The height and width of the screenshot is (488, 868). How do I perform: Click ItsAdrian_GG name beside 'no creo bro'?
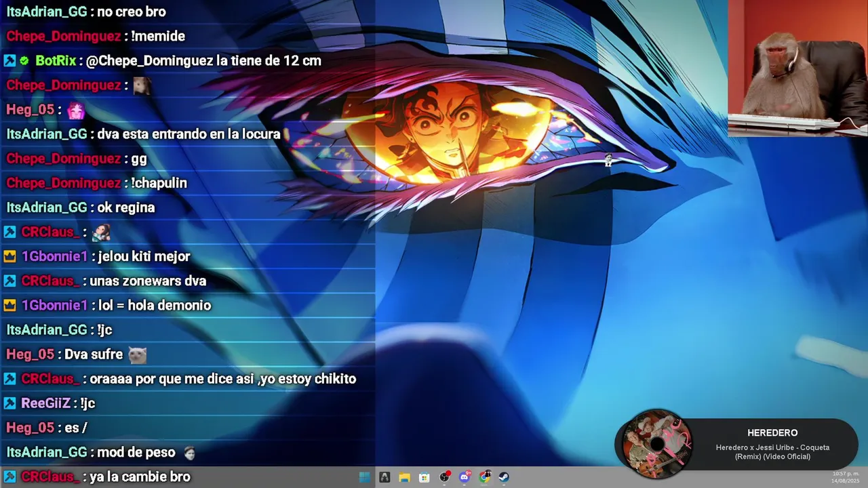point(47,12)
